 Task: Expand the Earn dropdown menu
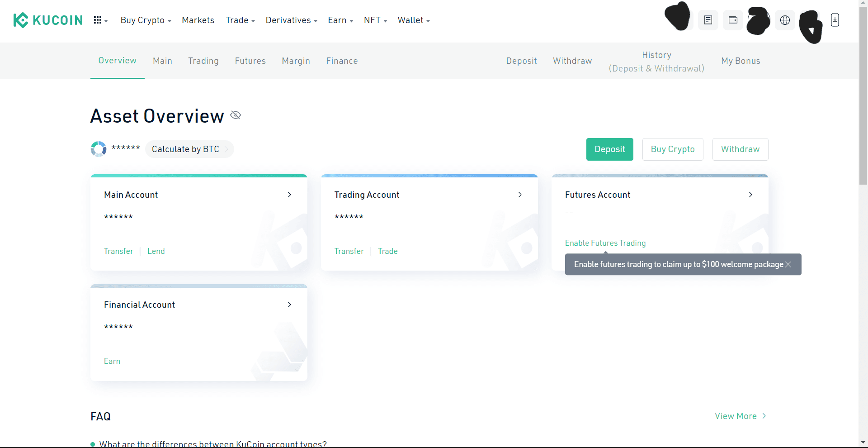(340, 20)
